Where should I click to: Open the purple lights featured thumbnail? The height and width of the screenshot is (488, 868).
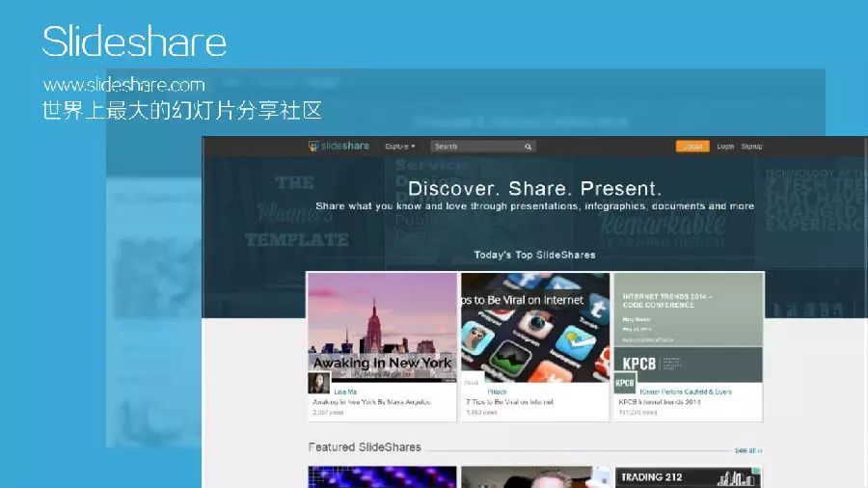(x=382, y=477)
